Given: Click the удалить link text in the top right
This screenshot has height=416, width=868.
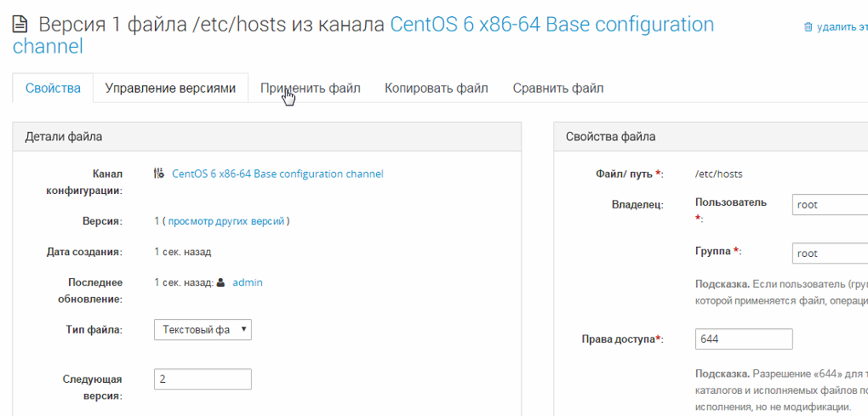Looking at the screenshot, I should [x=842, y=27].
